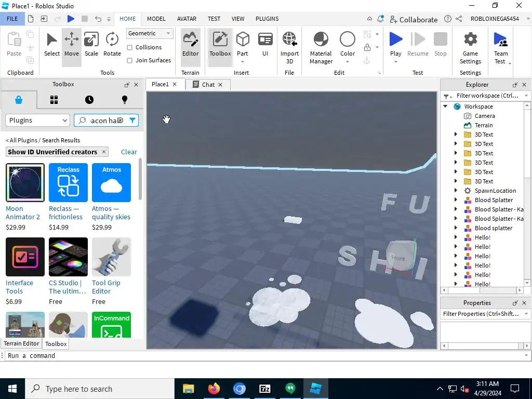Open the Toolbox Inventory grid tab

click(54, 100)
